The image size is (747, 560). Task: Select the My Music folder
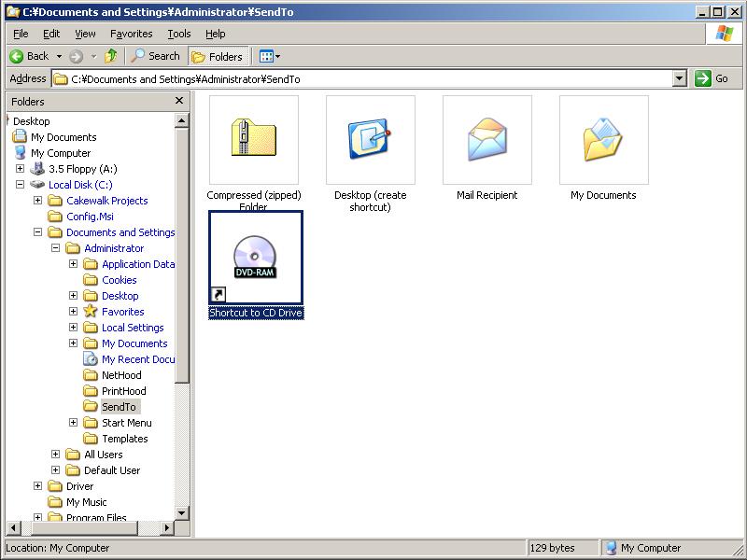(x=87, y=502)
